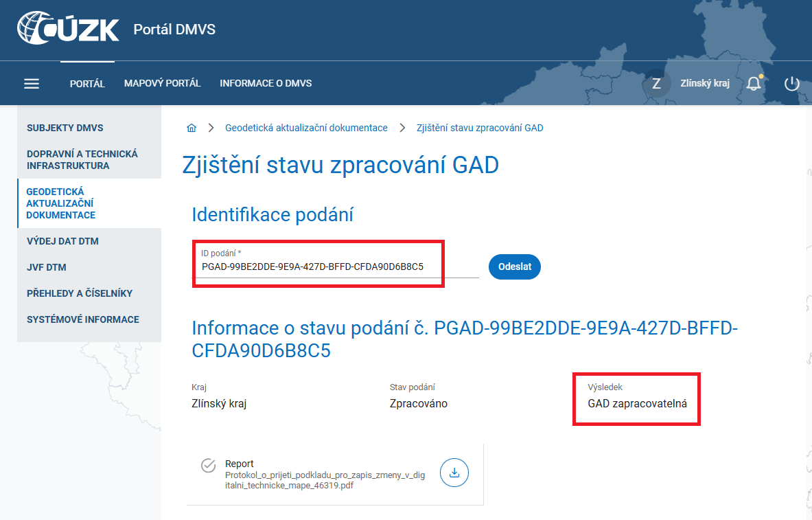
Task: Click the checkmark icon next to Report
Action: (207, 464)
